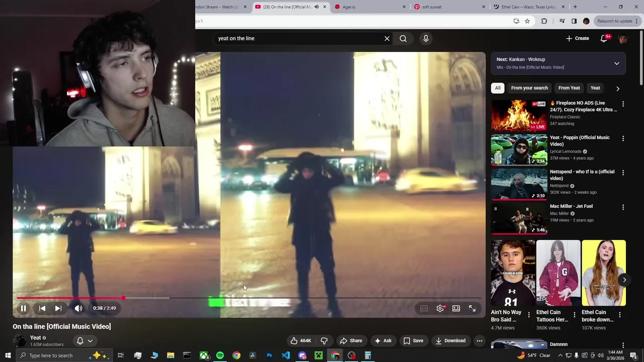Open Nettspend 'who tf is u' thumbnail

tap(519, 184)
